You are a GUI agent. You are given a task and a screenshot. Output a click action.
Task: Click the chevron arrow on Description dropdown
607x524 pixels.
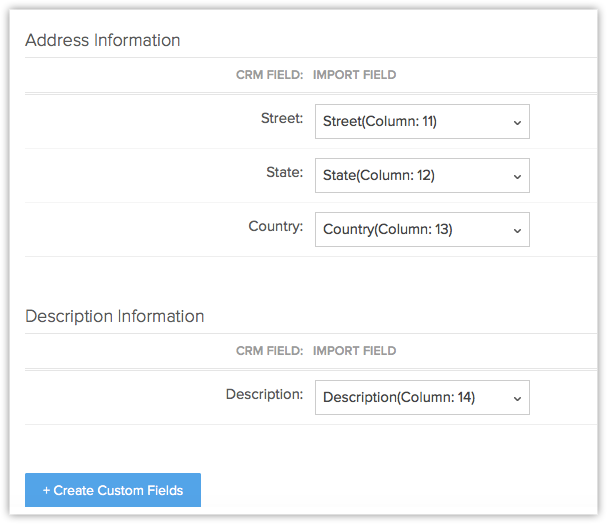[x=517, y=398]
